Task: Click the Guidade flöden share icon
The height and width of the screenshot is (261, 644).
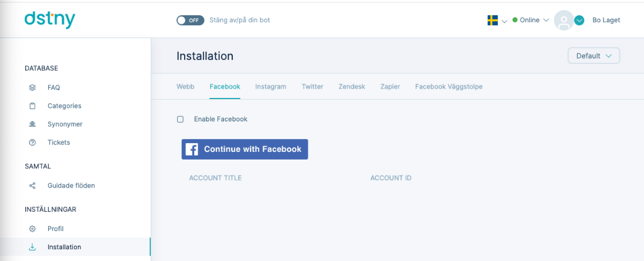Action: [32, 185]
